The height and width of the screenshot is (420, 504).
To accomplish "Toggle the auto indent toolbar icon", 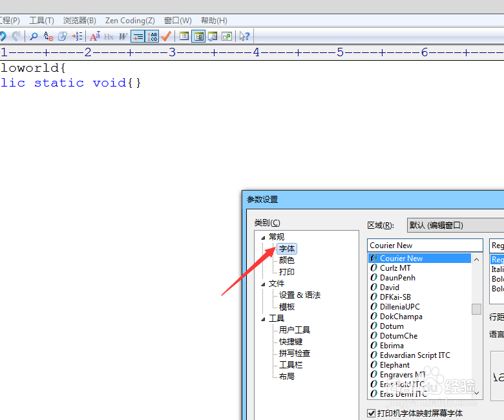I will 138,37.
